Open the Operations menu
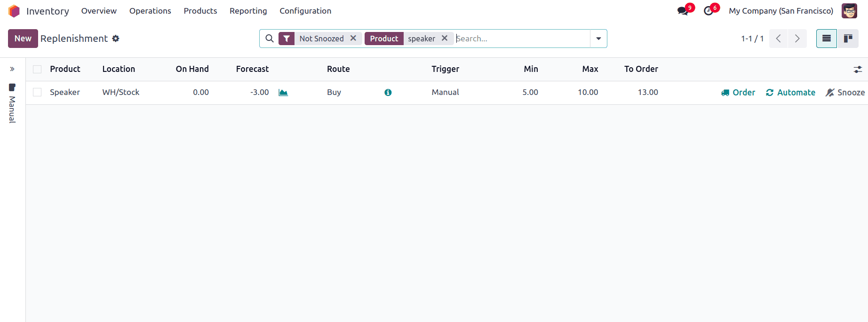This screenshot has width=868, height=322. [x=150, y=11]
